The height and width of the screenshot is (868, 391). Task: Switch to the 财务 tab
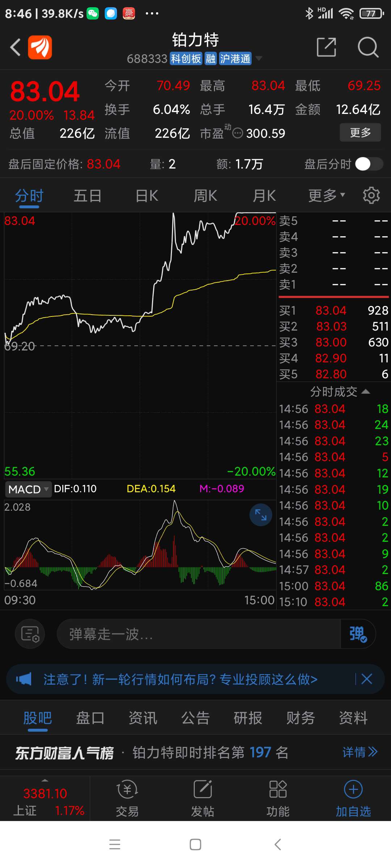tap(300, 718)
